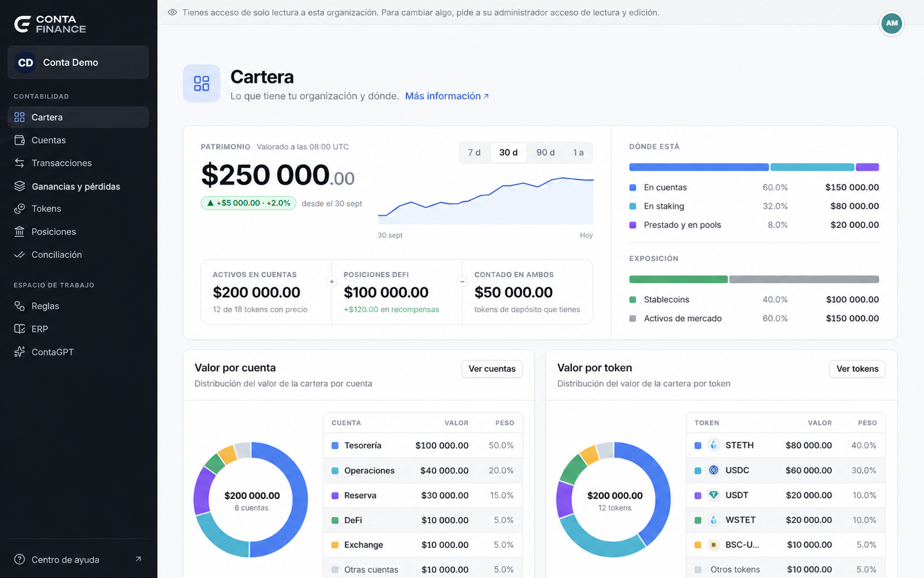
Task: Click the ERP book icon
Action: point(20,329)
